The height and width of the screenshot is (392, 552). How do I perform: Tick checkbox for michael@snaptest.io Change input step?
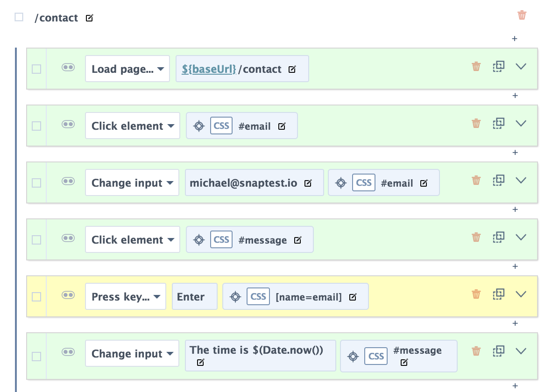point(36,183)
